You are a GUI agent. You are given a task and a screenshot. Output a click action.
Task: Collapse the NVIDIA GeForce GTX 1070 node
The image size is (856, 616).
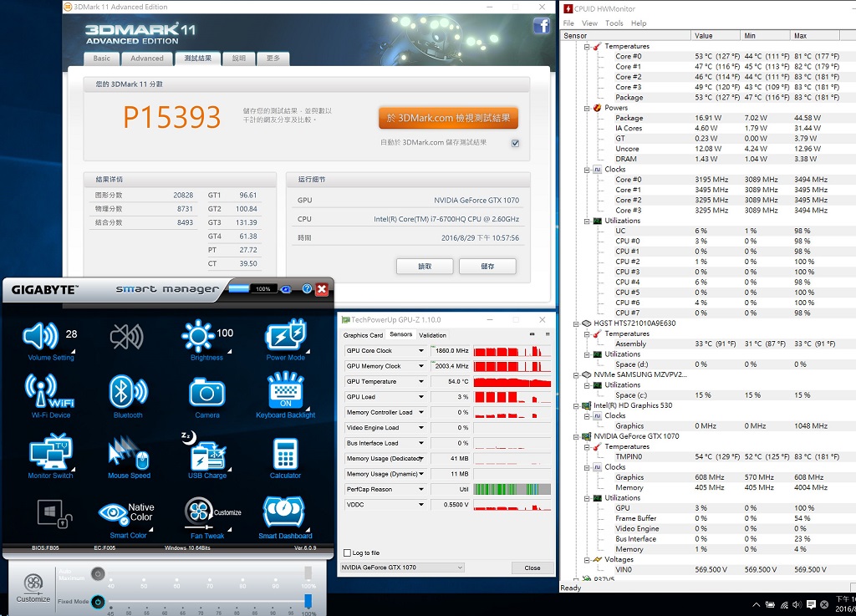(576, 436)
